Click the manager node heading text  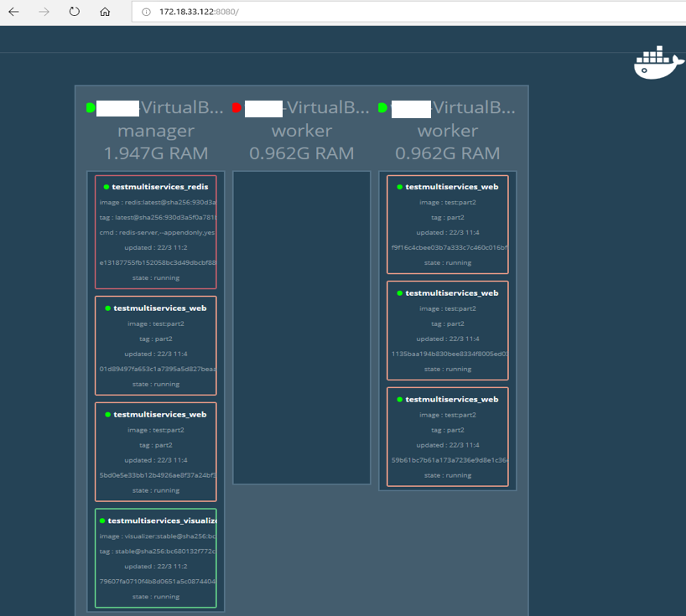(156, 131)
